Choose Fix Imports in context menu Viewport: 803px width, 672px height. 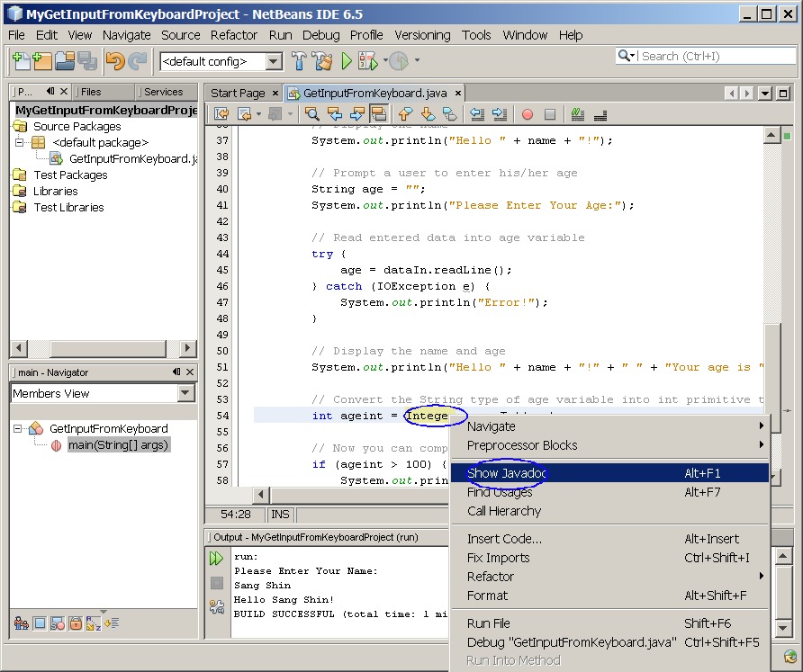coord(610,558)
